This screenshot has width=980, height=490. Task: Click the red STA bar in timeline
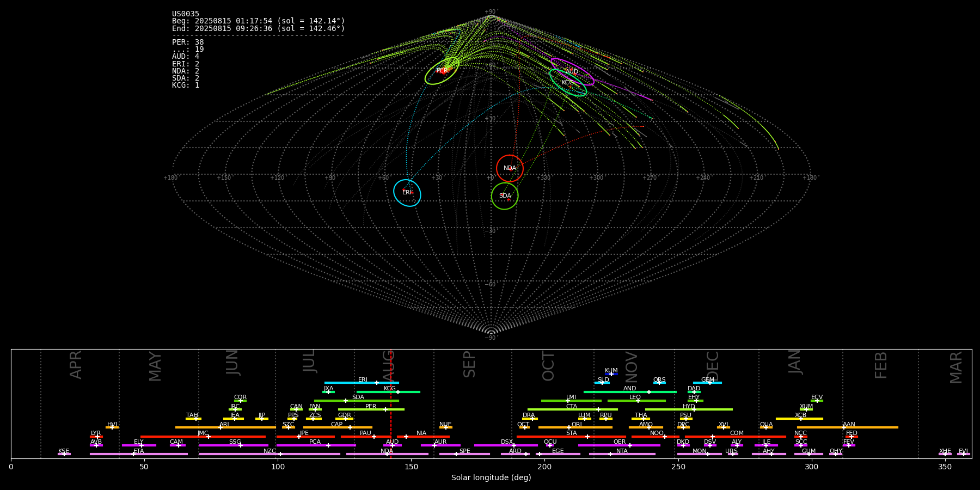click(x=571, y=437)
